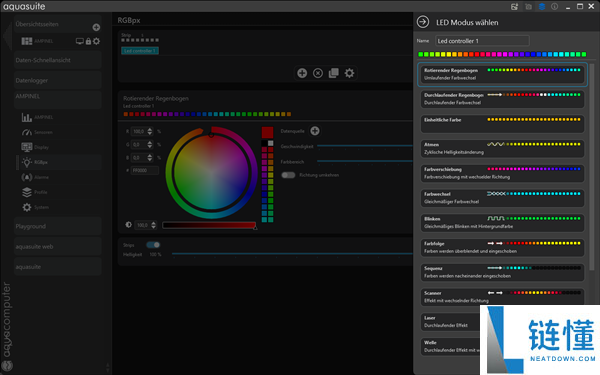Click the Farbbereich slider track

[365, 161]
